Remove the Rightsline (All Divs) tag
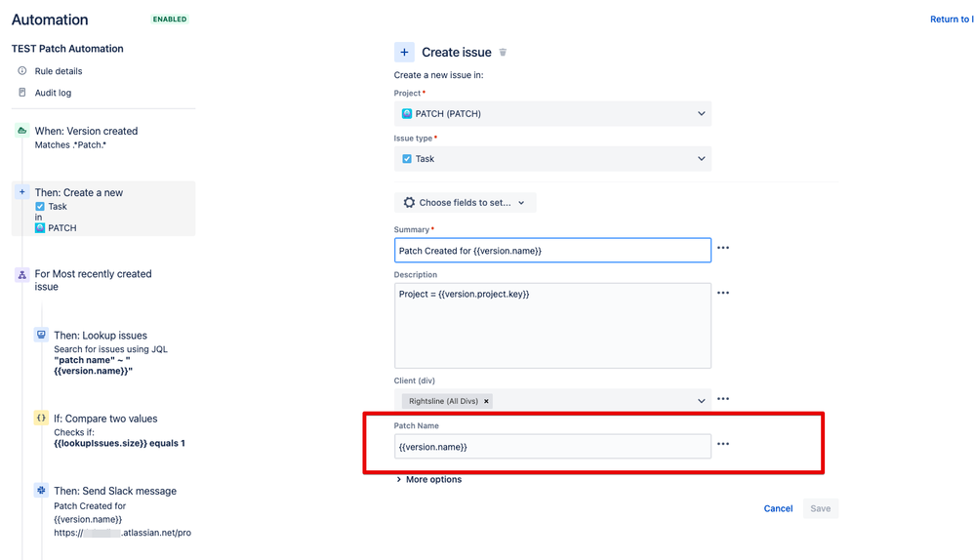The height and width of the screenshot is (560, 974). (486, 401)
